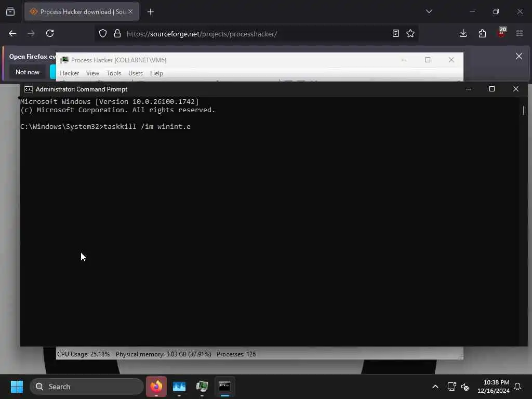This screenshot has width=532, height=399.
Task: Select the Process Hacker download tab
Action: pos(82,11)
